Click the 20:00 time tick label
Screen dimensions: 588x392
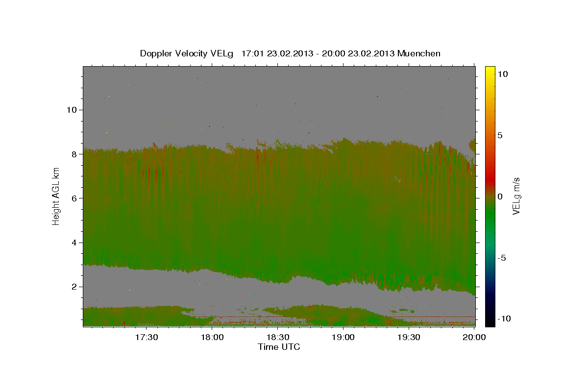click(x=474, y=338)
